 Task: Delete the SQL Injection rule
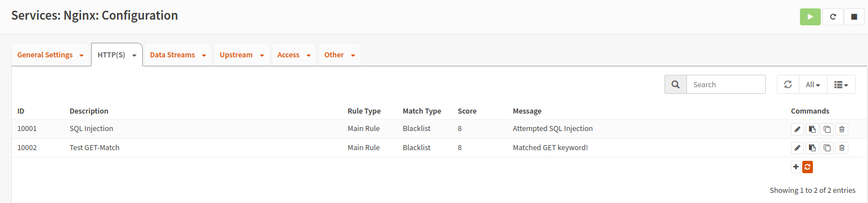(842, 129)
